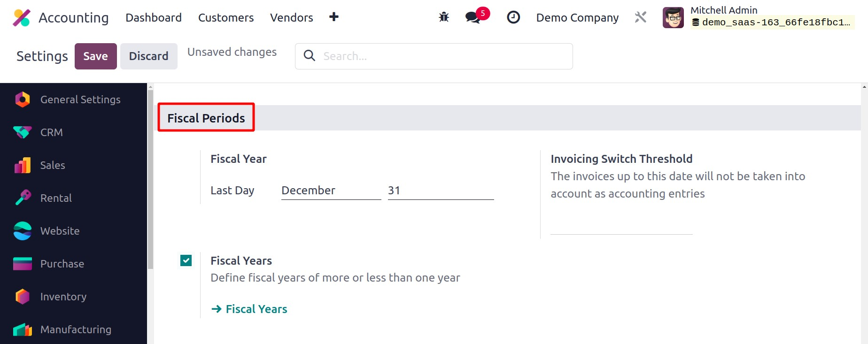
Task: Open the activities clock icon
Action: [513, 17]
